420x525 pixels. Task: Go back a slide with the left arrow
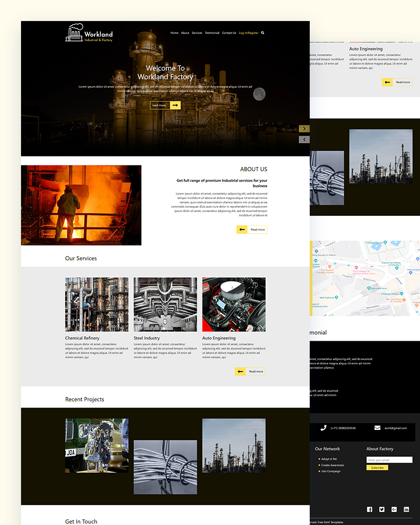point(304,139)
